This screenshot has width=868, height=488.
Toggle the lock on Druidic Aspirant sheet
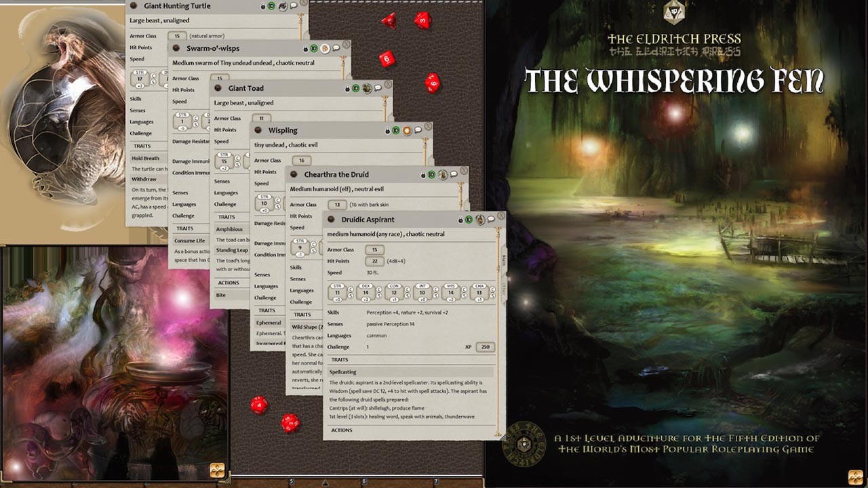coord(460,220)
